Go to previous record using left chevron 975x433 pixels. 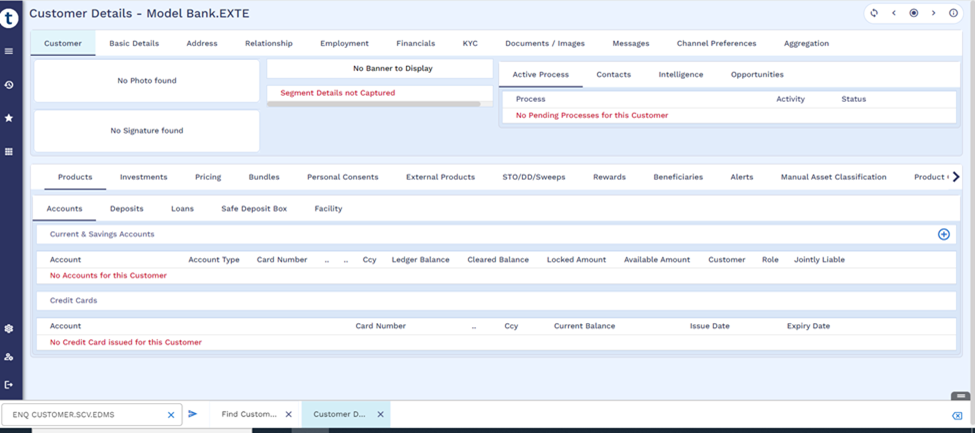pos(894,13)
